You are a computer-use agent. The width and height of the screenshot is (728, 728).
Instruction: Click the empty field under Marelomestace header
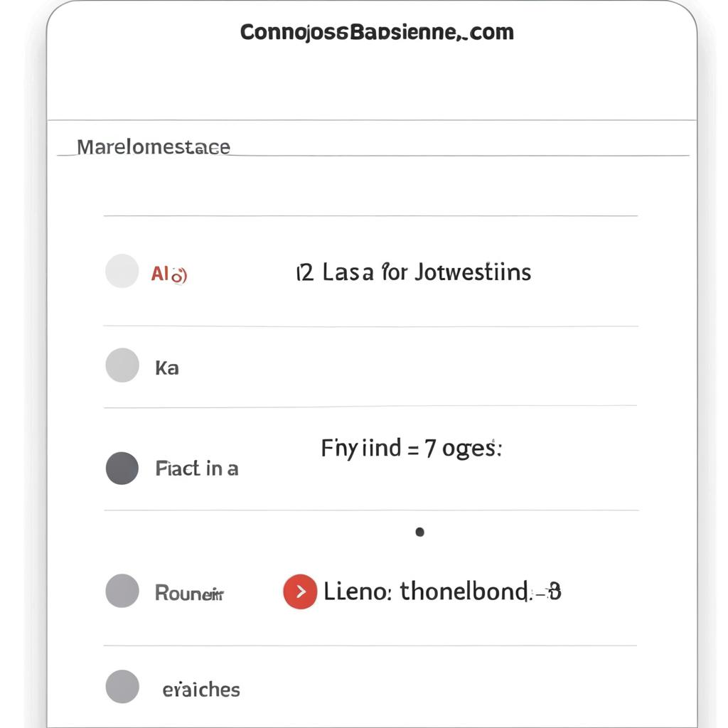click(x=370, y=186)
